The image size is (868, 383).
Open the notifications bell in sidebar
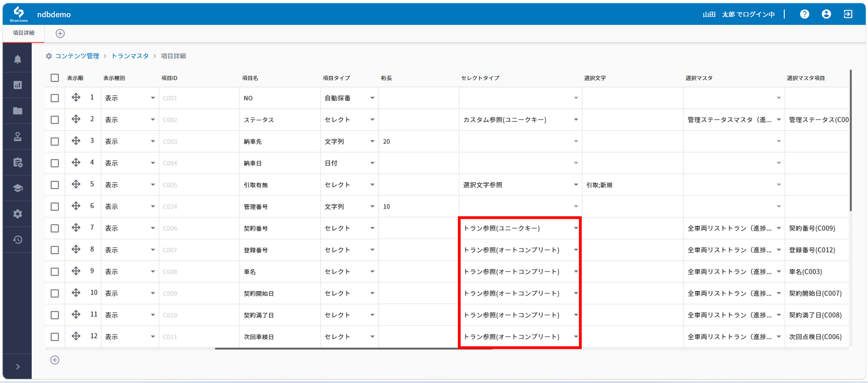[18, 59]
